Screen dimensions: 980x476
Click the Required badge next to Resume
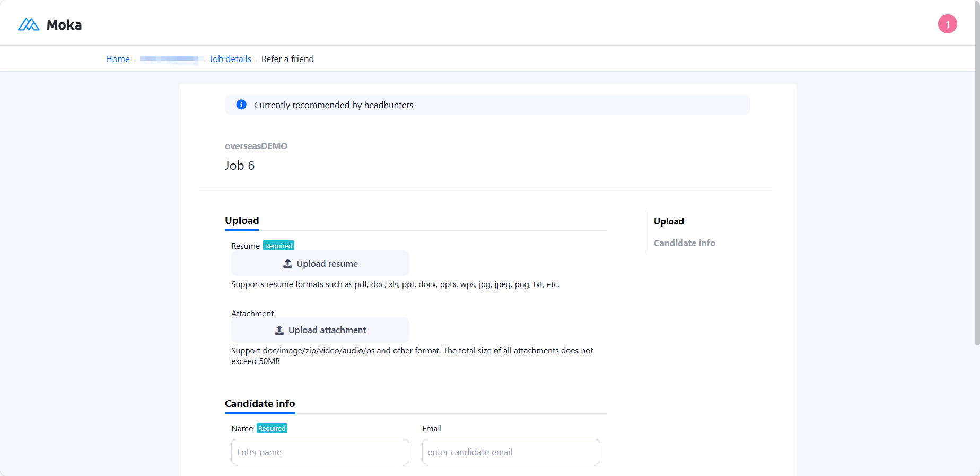click(x=278, y=246)
